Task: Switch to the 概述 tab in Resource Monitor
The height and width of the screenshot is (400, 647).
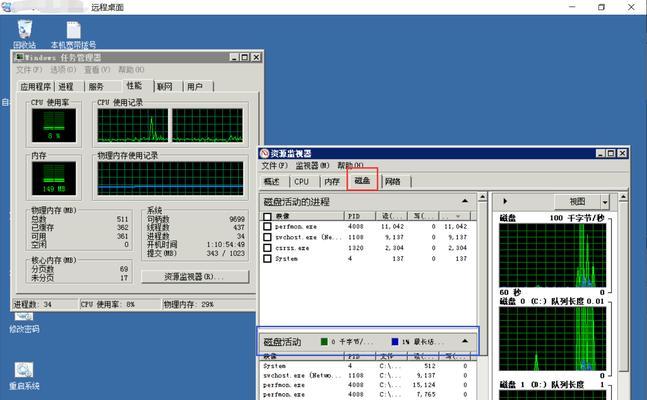Action: click(x=272, y=182)
